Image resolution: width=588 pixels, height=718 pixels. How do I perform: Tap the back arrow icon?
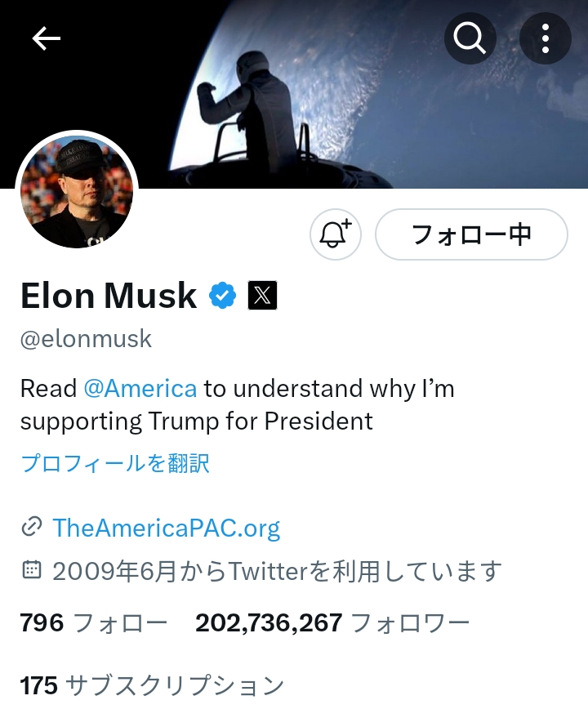tap(47, 38)
